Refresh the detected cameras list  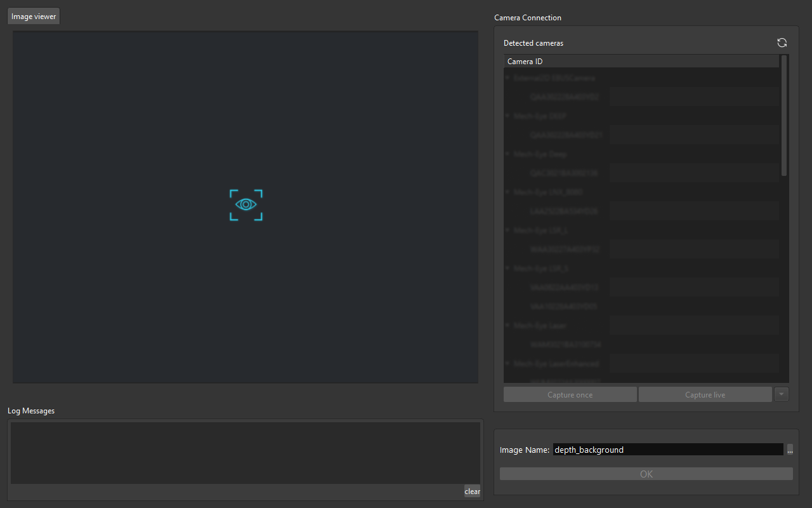coord(782,43)
